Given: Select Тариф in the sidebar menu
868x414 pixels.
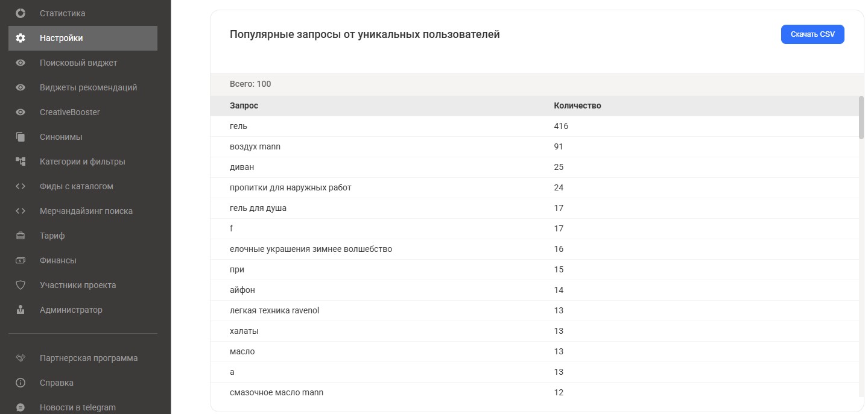Looking at the screenshot, I should point(52,235).
